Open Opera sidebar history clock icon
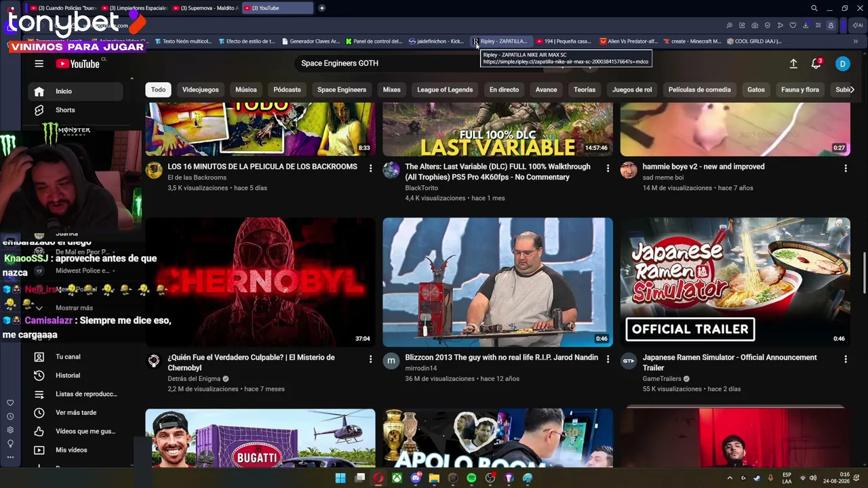Viewport: 868px width, 488px height. tap(10, 417)
